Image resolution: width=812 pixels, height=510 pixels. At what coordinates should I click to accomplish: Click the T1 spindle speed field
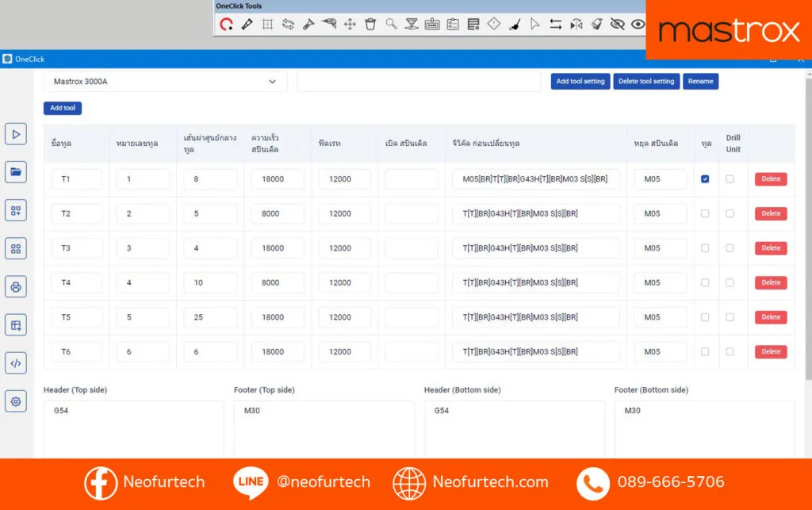coord(278,179)
